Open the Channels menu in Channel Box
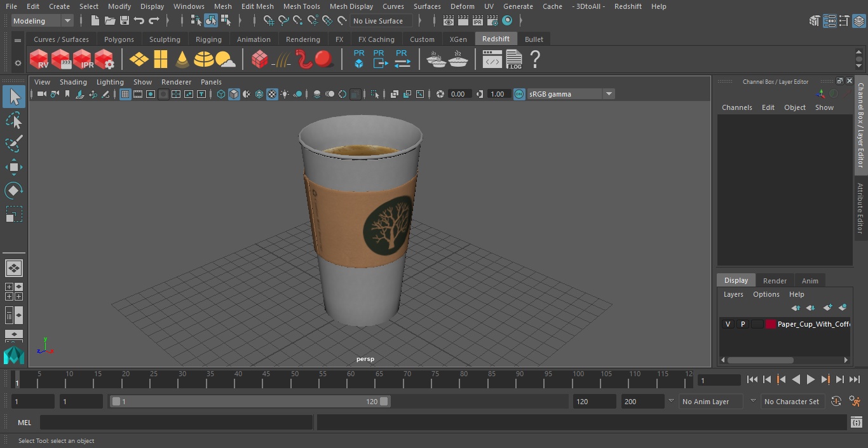Screen dimensions: 868x448 tap(736, 107)
